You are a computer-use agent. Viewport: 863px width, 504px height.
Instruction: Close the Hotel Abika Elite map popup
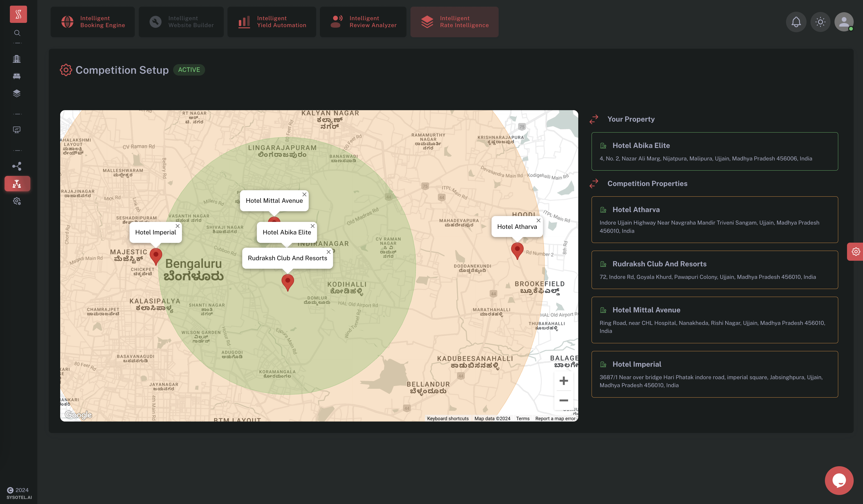312,226
